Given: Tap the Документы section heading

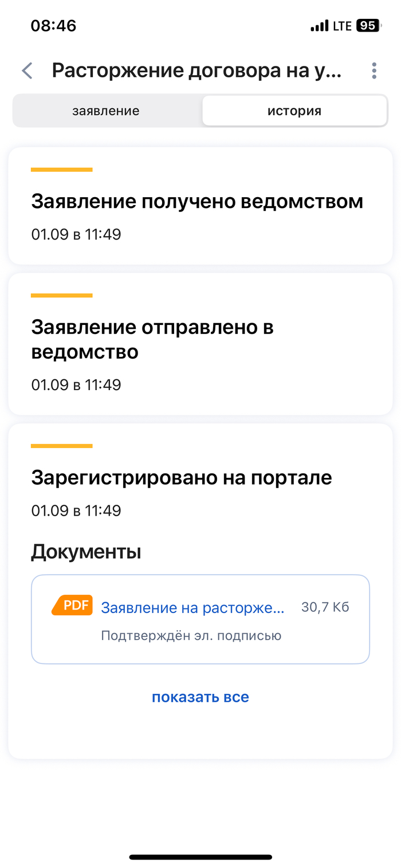Looking at the screenshot, I should click(x=86, y=552).
